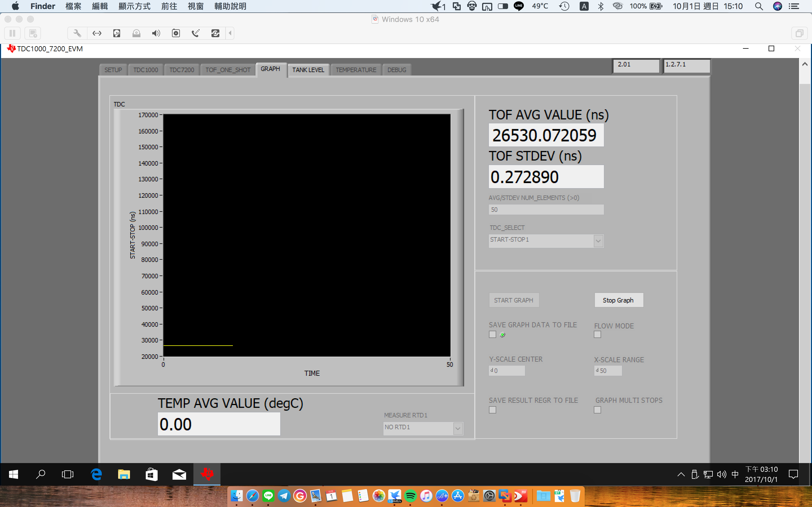Viewport: 812px width, 507px height.
Task: Click the VMware wrench settings icon
Action: coord(77,33)
